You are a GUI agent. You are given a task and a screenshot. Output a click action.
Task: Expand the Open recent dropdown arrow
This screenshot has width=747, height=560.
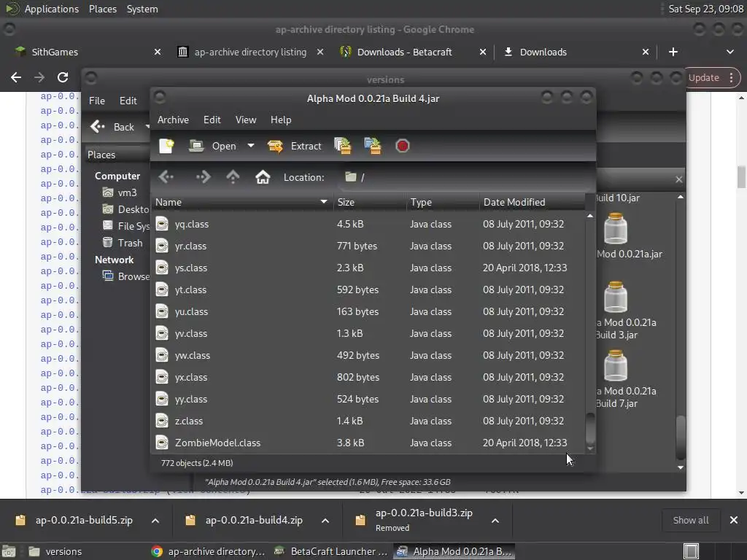tap(251, 146)
